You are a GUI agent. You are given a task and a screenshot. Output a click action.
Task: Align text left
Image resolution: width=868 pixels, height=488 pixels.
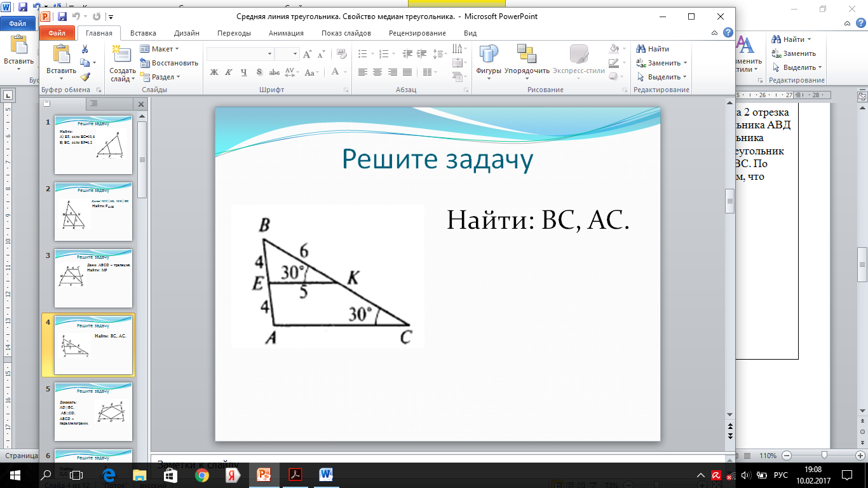pyautogui.click(x=362, y=72)
